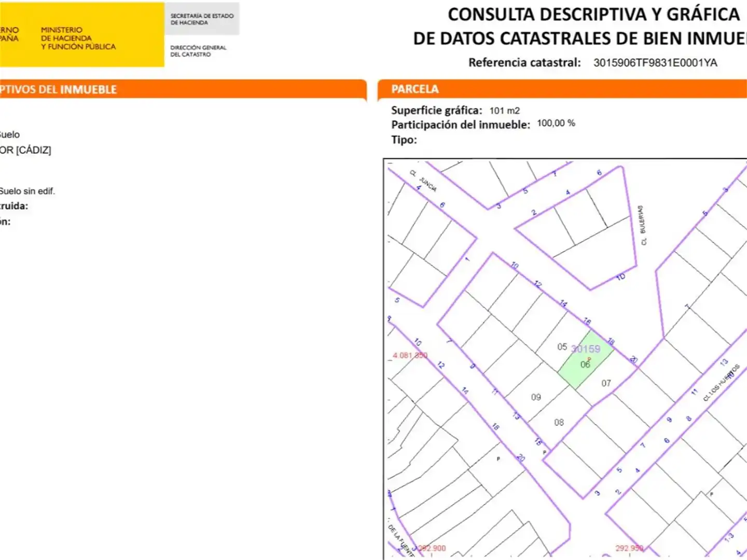Image resolution: width=747 pixels, height=560 pixels.
Task: Click the 'CL BULERIAS' street label
Action: 643,225
